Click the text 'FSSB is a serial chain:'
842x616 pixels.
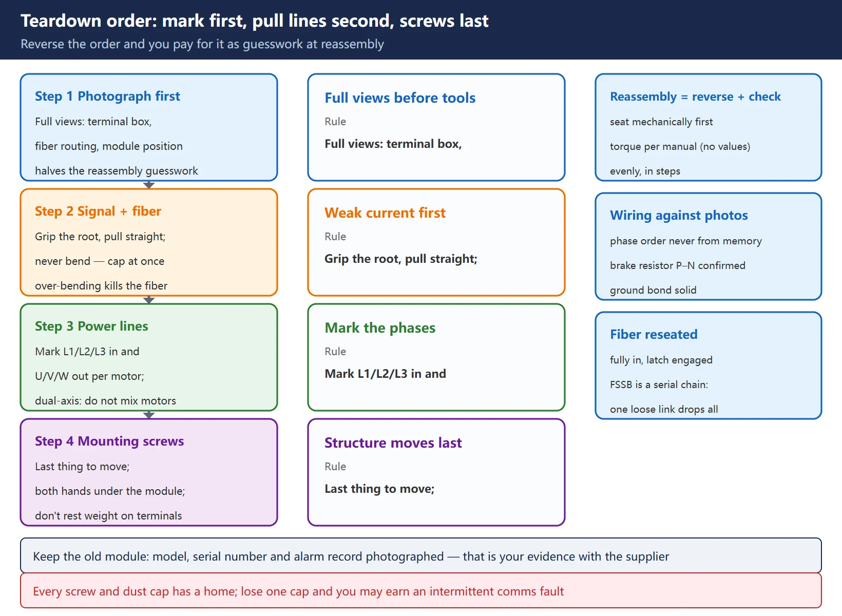659,384
